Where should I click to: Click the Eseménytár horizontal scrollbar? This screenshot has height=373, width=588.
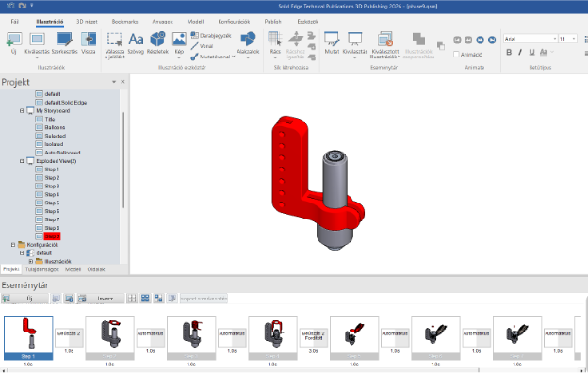[244, 370]
